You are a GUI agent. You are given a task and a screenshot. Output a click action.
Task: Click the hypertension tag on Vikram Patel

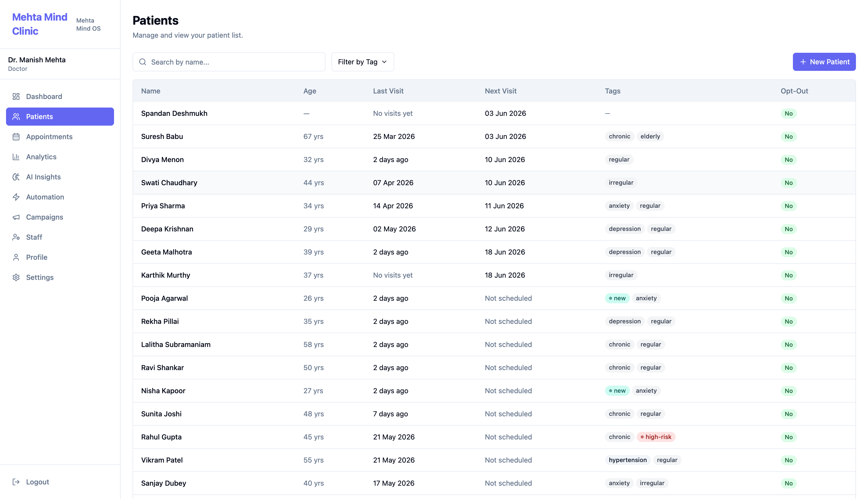pyautogui.click(x=628, y=460)
